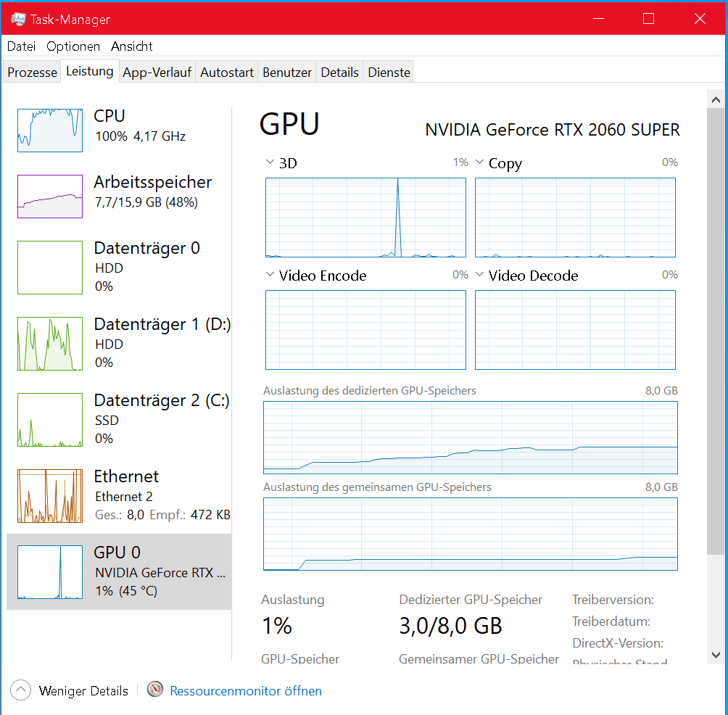728x715 pixels.
Task: Open the Video Decode engine dropdown
Action: click(x=479, y=274)
